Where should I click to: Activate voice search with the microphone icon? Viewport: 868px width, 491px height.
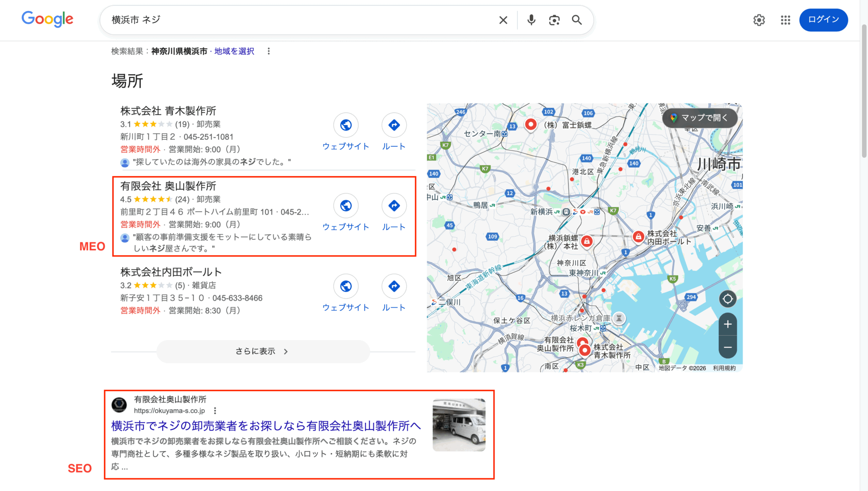[531, 20]
